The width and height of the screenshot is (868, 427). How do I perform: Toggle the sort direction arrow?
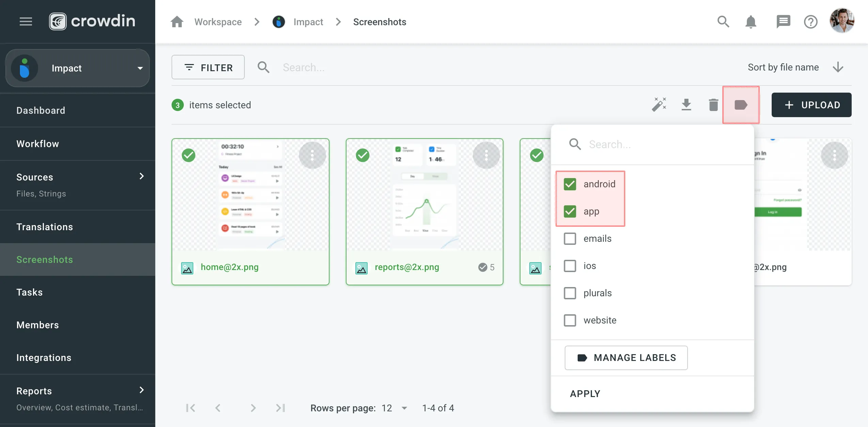coord(838,67)
